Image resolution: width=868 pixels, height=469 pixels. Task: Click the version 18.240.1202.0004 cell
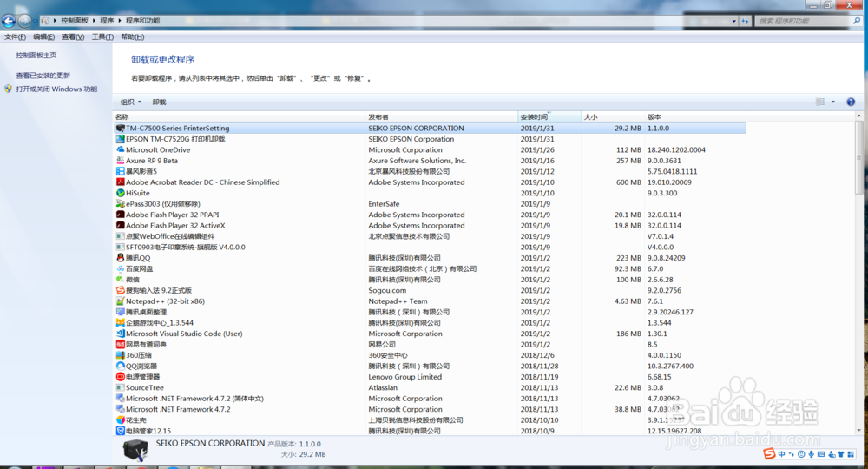[x=676, y=149]
